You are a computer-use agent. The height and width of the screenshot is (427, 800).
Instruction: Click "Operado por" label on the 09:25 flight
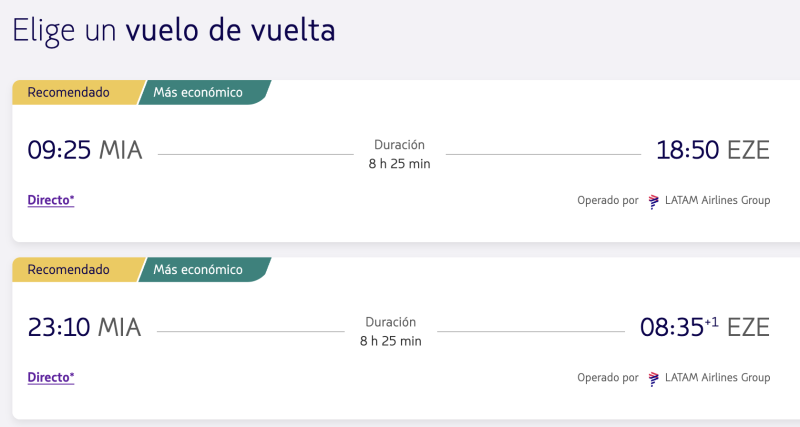click(x=607, y=201)
